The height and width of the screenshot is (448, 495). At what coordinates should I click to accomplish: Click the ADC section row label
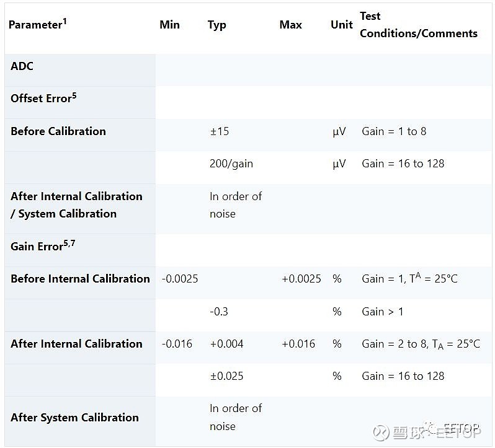22,66
